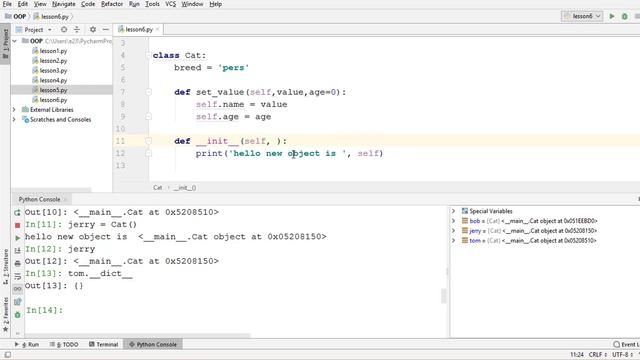The image size is (640, 360).
Task: Select lesson2.py in project tree
Action: click(x=53, y=61)
